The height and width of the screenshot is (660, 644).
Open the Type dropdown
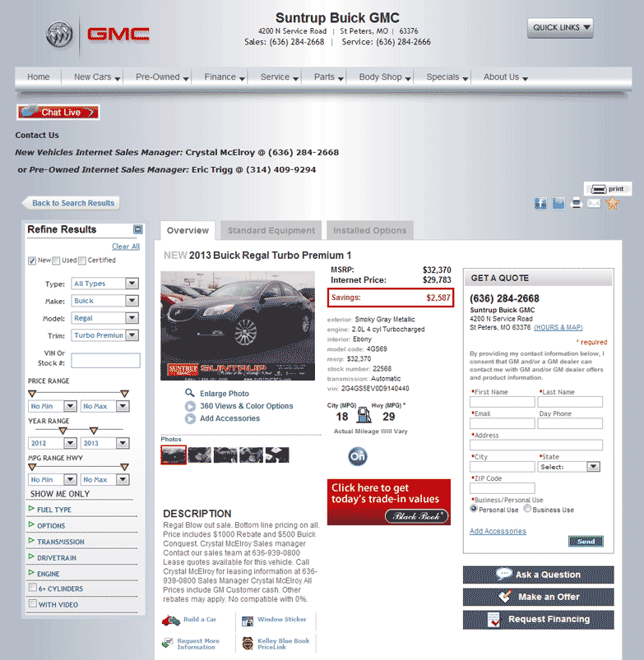tap(105, 284)
